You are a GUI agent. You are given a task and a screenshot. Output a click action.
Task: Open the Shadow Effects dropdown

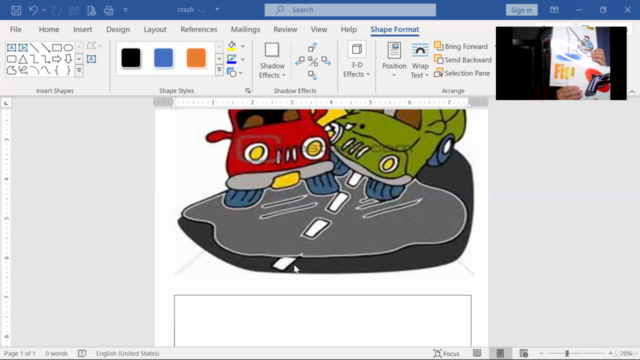(x=272, y=60)
